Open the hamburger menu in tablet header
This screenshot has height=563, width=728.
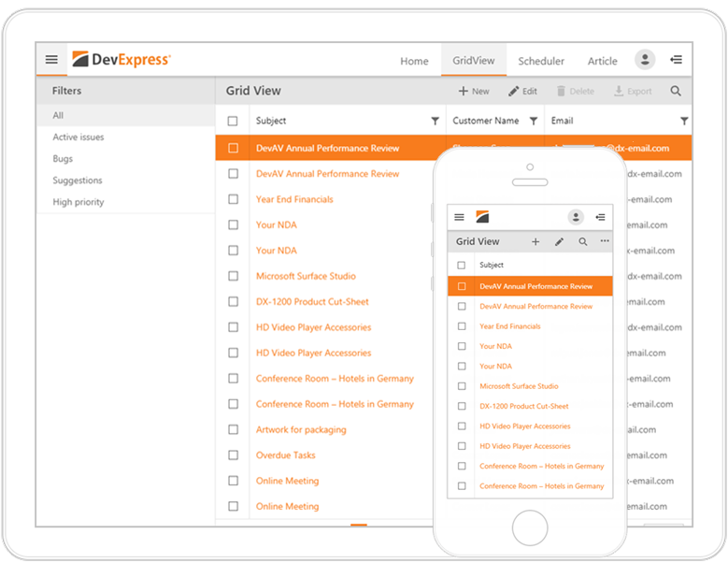(51, 60)
